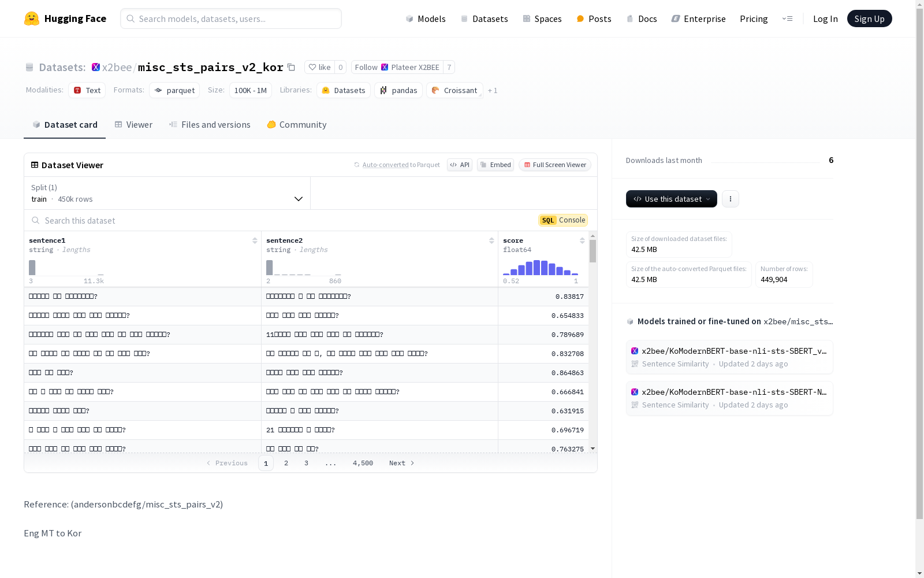This screenshot has width=924, height=578.
Task: Sort the sentence1 column
Action: [255, 240]
